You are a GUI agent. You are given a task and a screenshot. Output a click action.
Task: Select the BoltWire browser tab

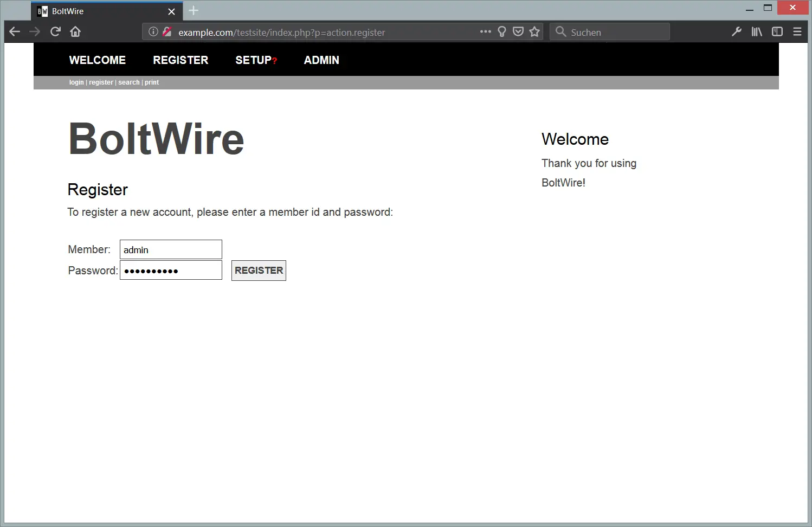pos(107,11)
